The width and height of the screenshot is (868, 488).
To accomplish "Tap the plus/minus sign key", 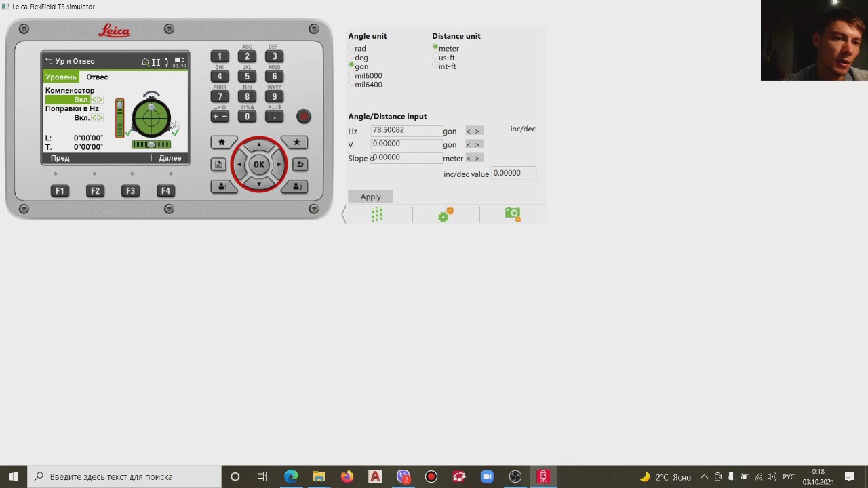I will (x=220, y=117).
